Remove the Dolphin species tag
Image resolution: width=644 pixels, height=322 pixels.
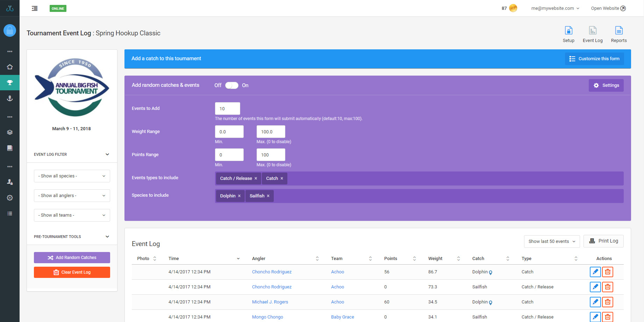(239, 196)
